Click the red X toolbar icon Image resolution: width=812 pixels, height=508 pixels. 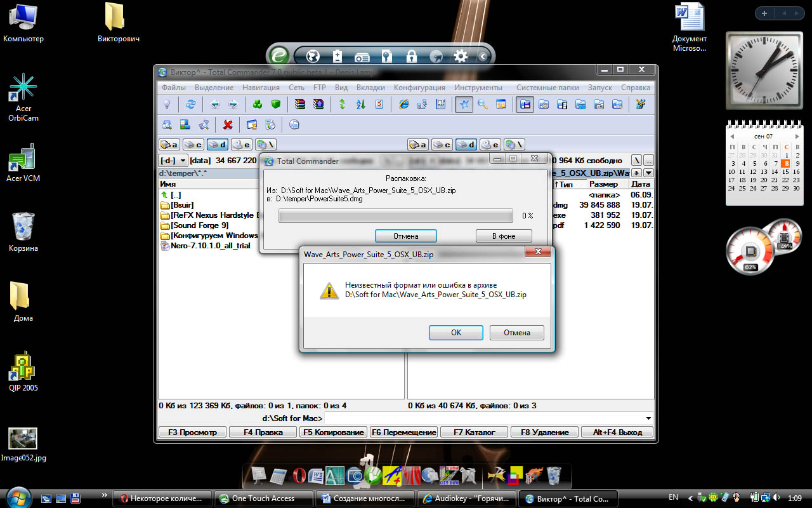(228, 124)
